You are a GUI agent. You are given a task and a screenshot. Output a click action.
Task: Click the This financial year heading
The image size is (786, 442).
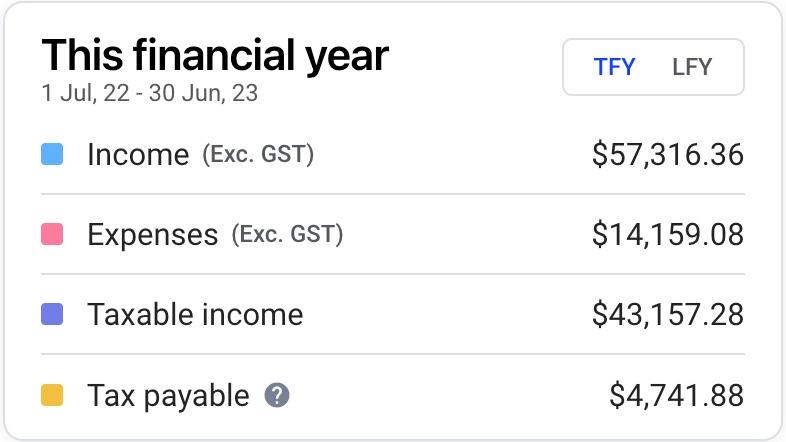tap(215, 55)
